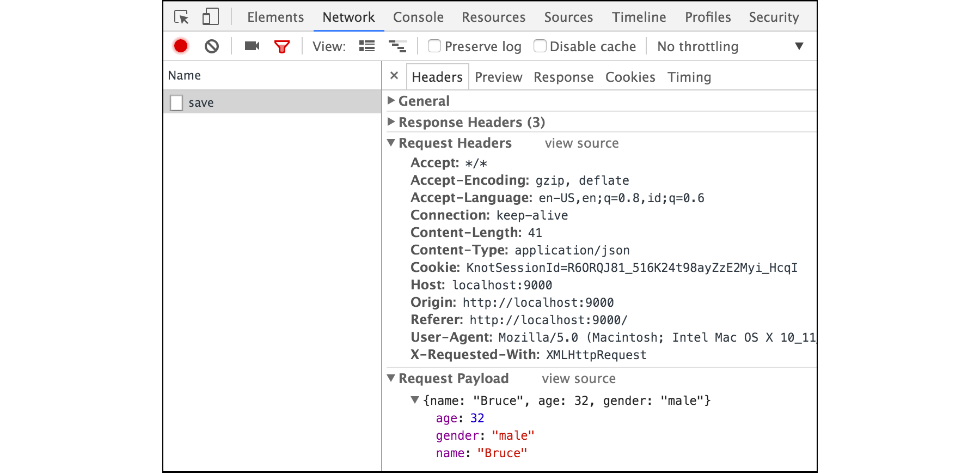The width and height of the screenshot is (980, 473).
Task: Select the Content-Length: 41 line
Action: (x=476, y=233)
